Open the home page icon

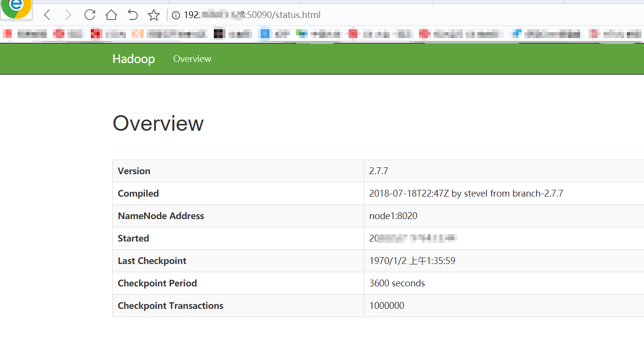[x=111, y=15]
